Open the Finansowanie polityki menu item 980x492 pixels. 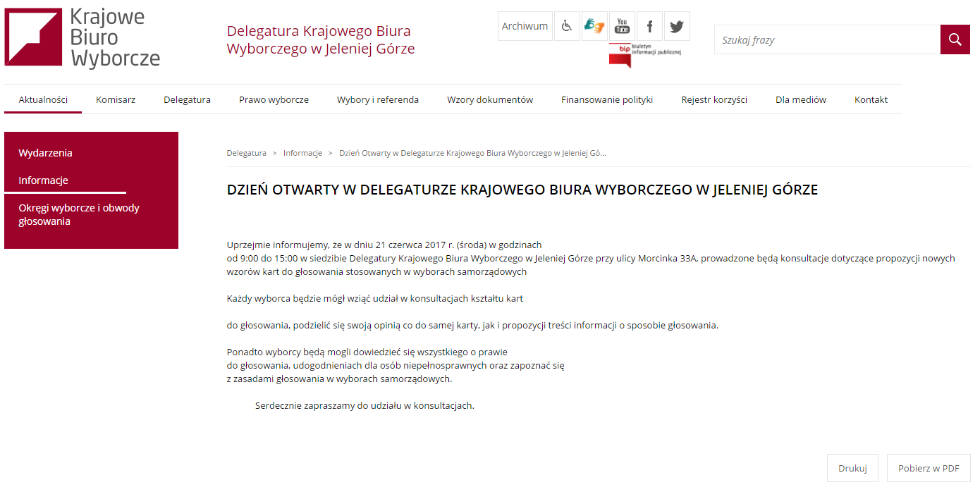point(607,99)
